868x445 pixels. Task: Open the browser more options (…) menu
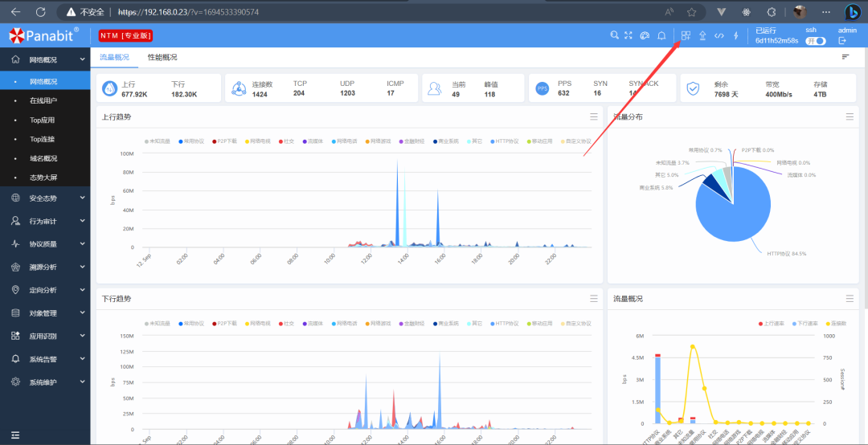tap(826, 11)
